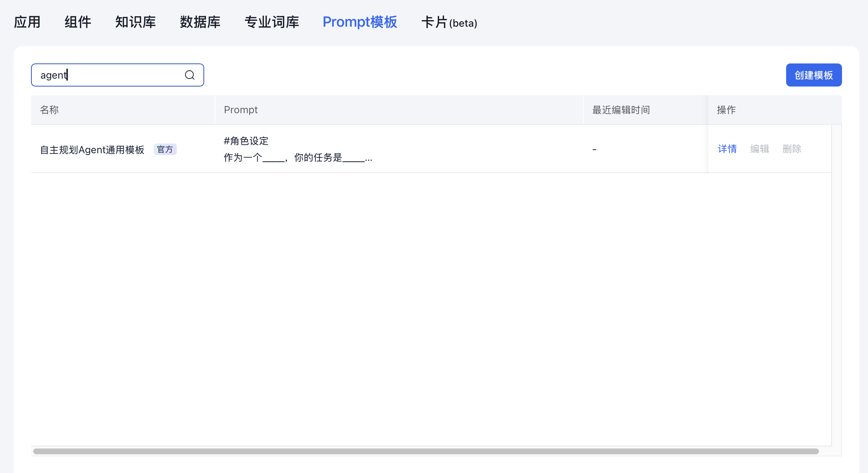Click the search magnifier icon
Viewport: 868px width, 473px height.
pyautogui.click(x=190, y=75)
